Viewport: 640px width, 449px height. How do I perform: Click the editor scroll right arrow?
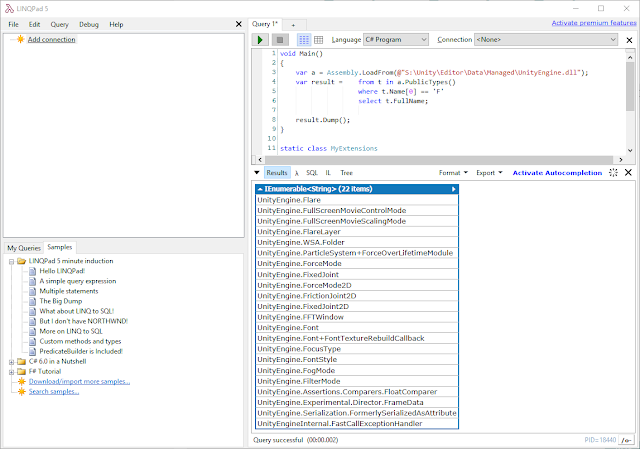620,160
